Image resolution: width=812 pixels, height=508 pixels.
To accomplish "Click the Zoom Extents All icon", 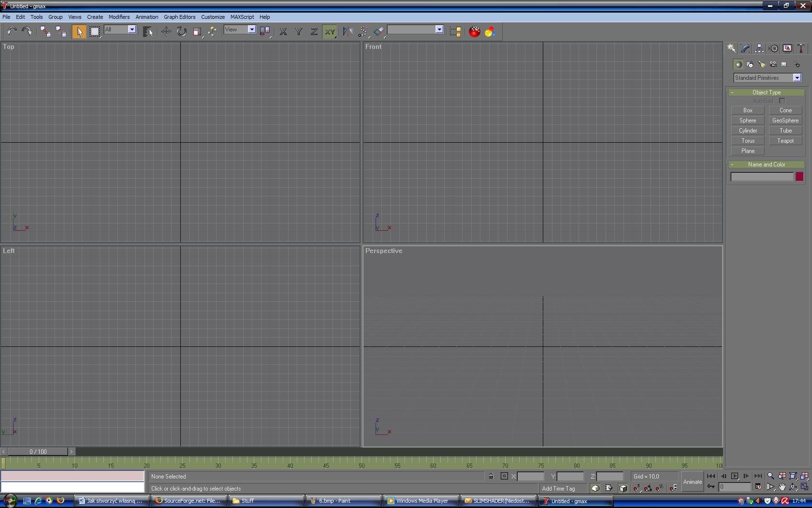I will (804, 476).
